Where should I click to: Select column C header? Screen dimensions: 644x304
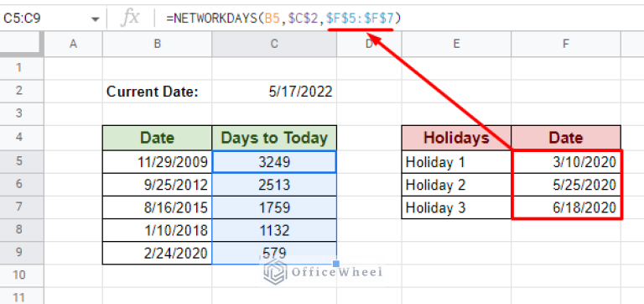pos(274,44)
